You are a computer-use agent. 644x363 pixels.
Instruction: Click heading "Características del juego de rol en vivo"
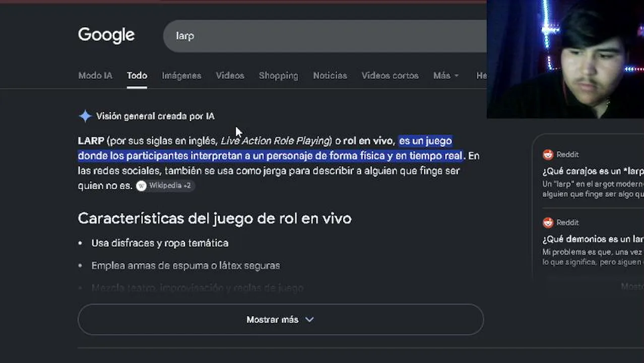click(215, 218)
